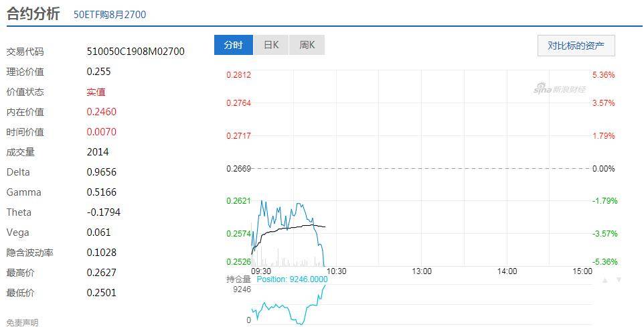Open the 50ETF购8月2700 contract link

(110, 14)
